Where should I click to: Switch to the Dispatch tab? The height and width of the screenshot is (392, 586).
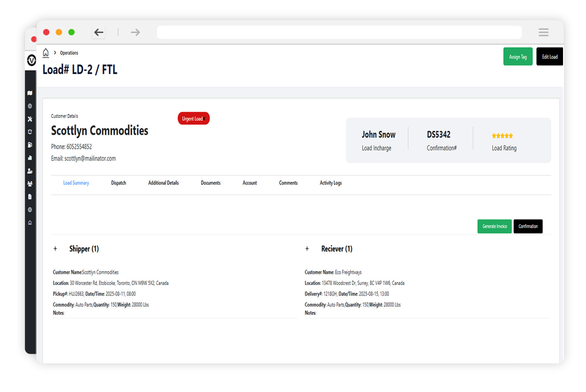pyautogui.click(x=118, y=183)
